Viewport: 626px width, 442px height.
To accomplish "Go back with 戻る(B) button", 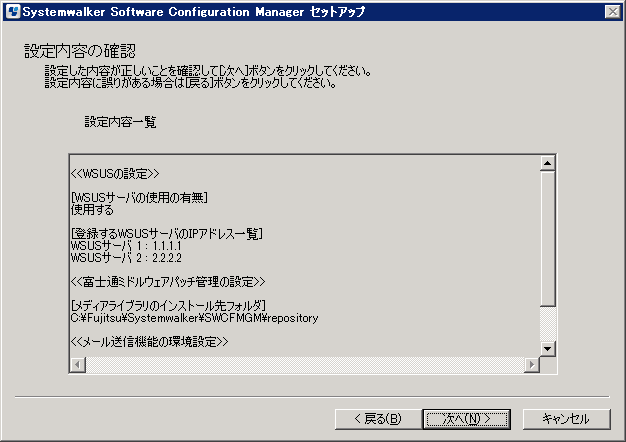I will click(378, 419).
